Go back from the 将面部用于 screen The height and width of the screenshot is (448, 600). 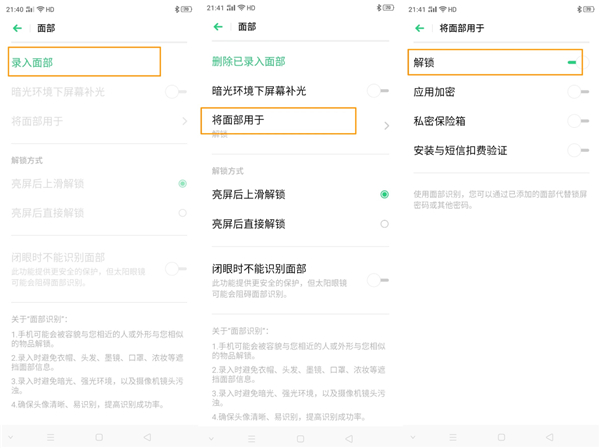420,28
